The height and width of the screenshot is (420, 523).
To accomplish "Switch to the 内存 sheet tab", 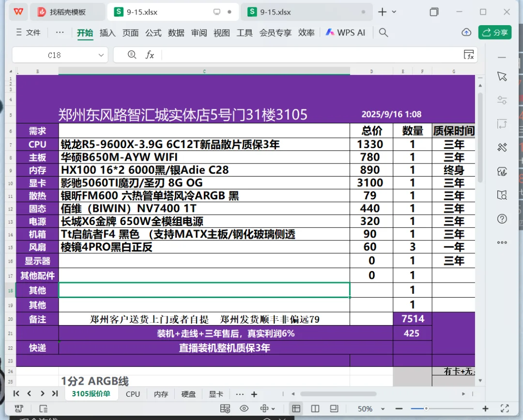I will (161, 394).
